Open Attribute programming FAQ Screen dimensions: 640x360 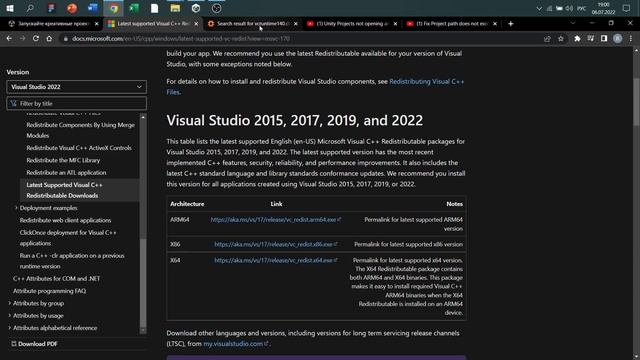(49, 291)
